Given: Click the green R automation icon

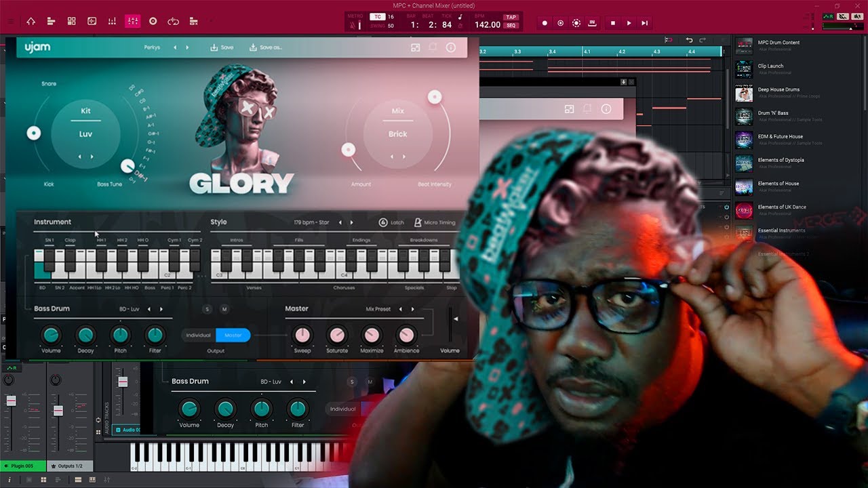Looking at the screenshot, I should [828, 16].
